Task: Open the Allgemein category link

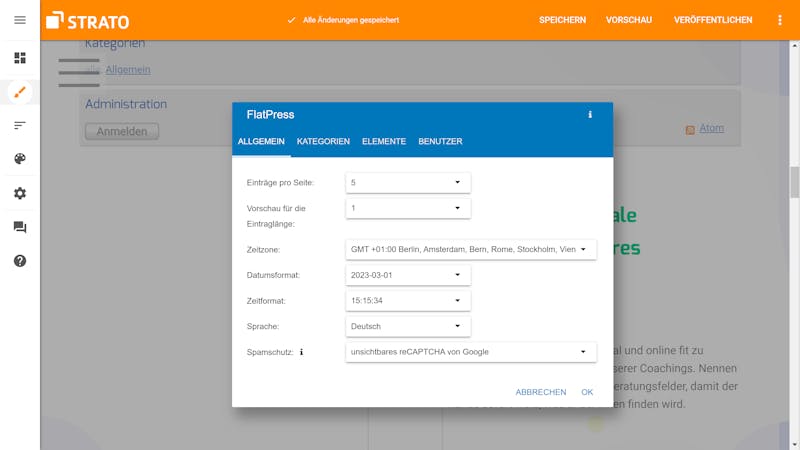Action: click(x=128, y=69)
